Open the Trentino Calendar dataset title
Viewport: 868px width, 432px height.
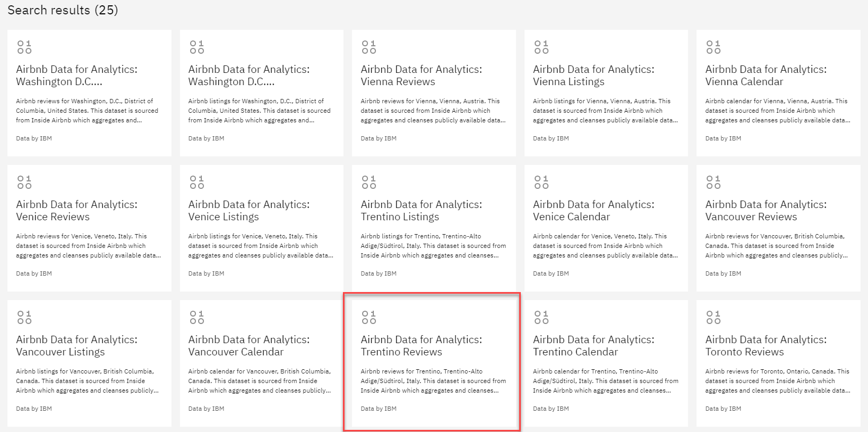[593, 346]
